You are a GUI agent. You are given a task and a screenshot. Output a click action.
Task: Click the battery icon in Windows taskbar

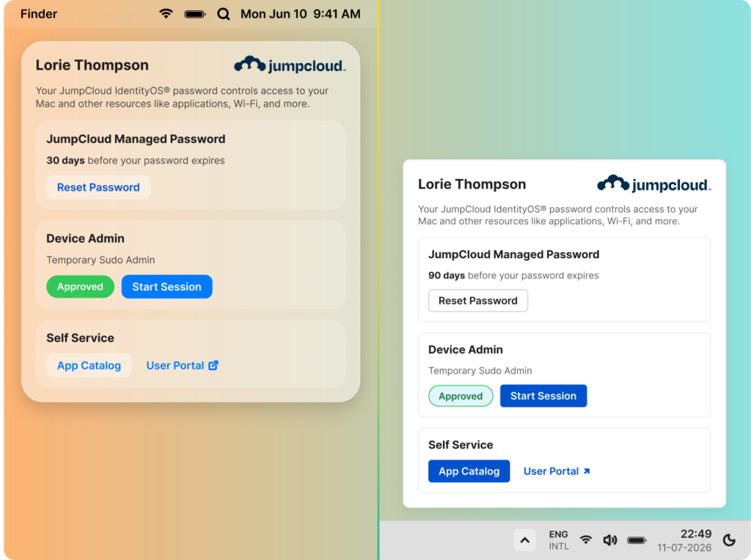pos(637,540)
